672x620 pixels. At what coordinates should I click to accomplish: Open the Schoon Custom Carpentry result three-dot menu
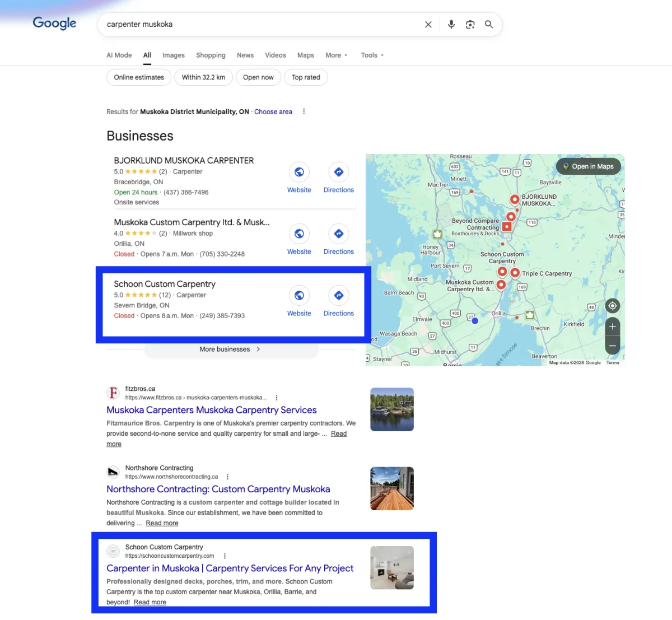pos(225,556)
